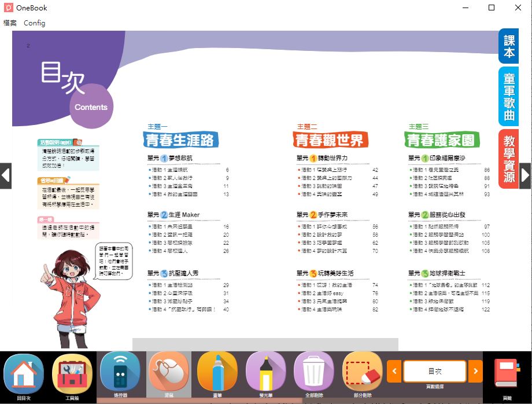
Task: Click the activity row for page 122
Action: [x=449, y=309]
